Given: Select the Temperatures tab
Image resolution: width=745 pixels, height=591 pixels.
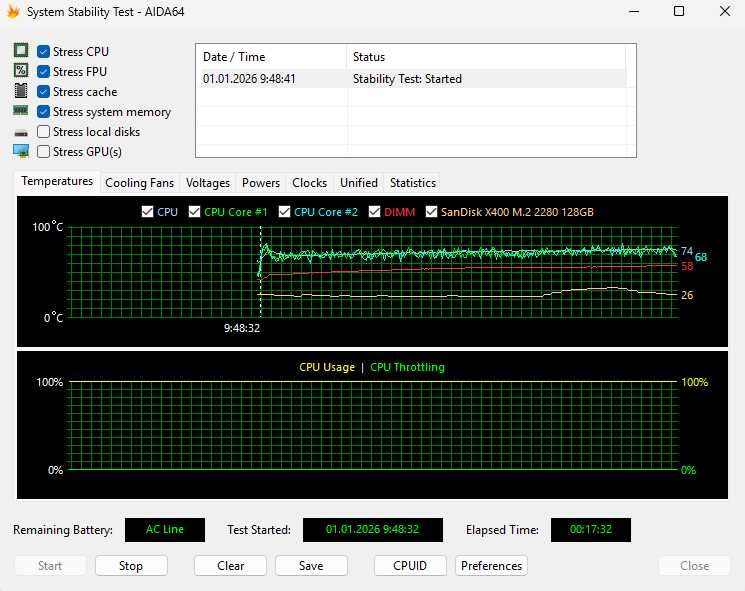Looking at the screenshot, I should (x=57, y=181).
